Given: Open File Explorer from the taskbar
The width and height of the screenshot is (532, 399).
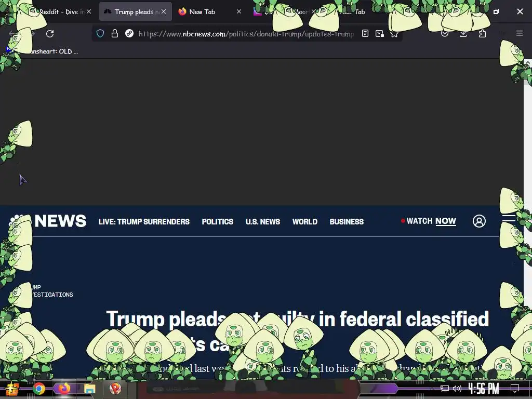Looking at the screenshot, I should (x=89, y=389).
